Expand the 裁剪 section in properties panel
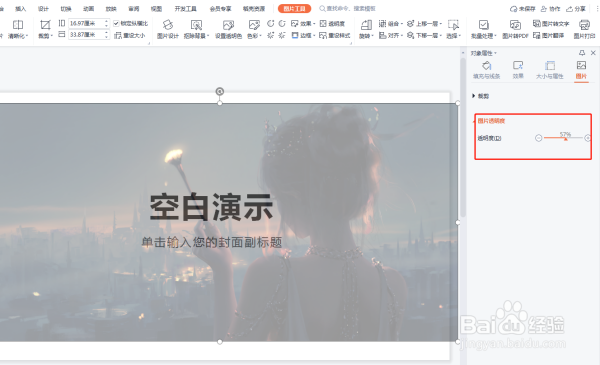The width and height of the screenshot is (600, 365). [474, 96]
